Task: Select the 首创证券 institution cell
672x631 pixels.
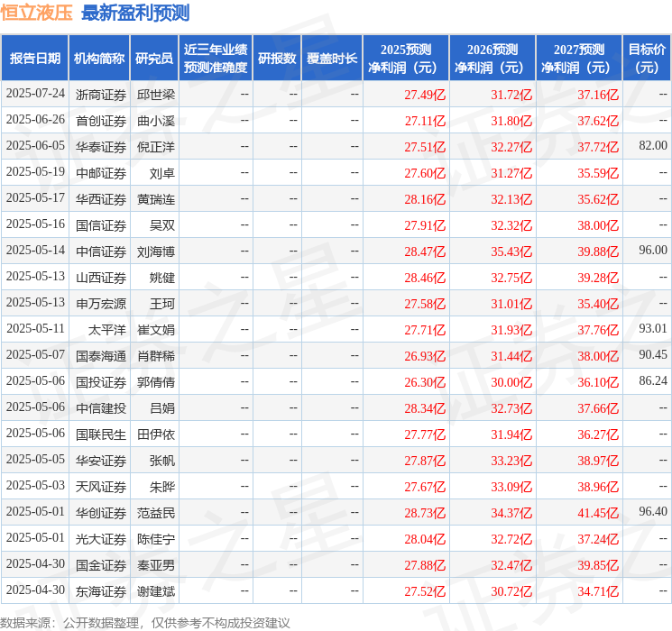Action: pyautogui.click(x=101, y=121)
